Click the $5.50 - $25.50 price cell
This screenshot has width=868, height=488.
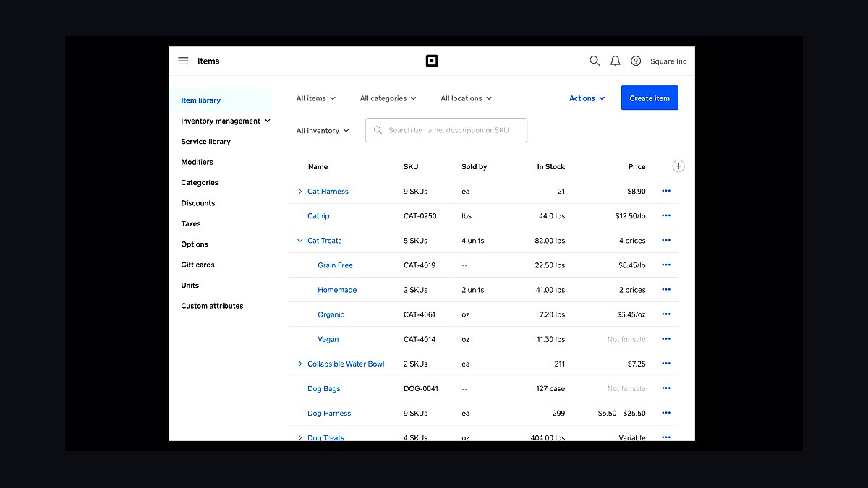pos(622,414)
